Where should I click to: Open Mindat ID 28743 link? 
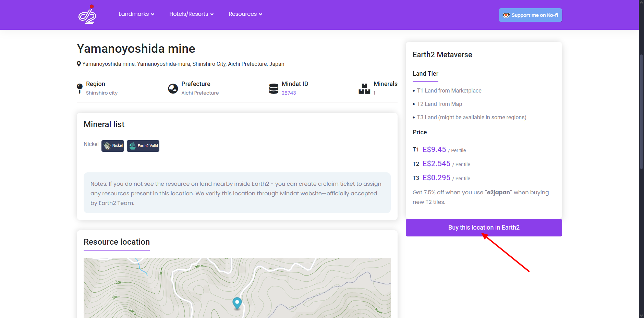click(289, 93)
